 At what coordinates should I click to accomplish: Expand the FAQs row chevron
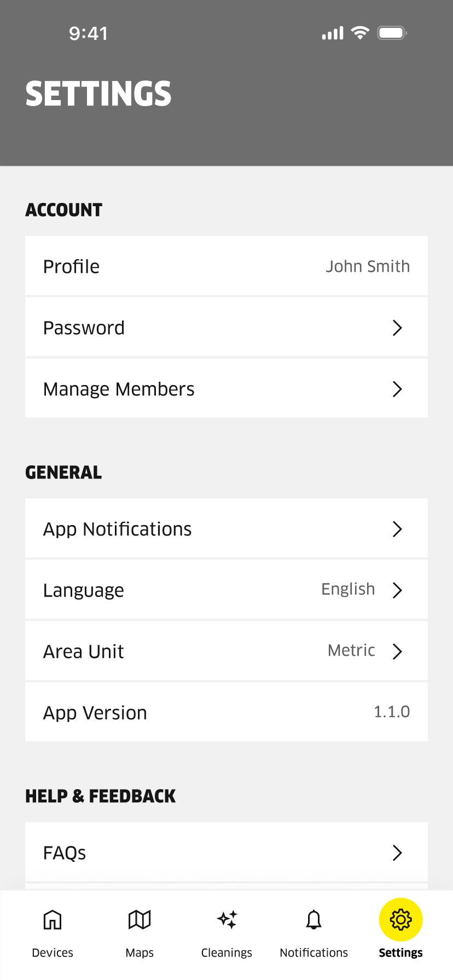click(398, 853)
